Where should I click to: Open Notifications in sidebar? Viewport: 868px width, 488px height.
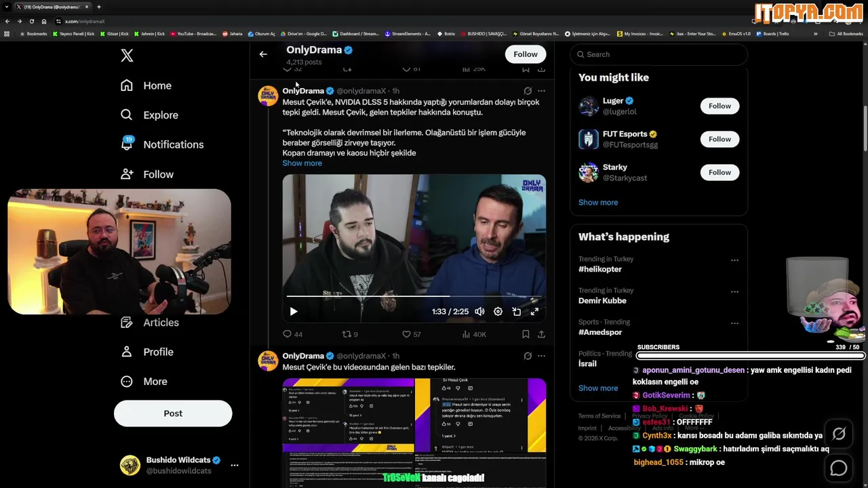pos(161,144)
